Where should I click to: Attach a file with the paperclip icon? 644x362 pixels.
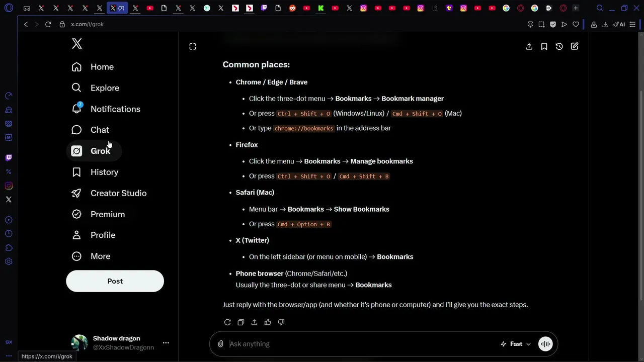(x=220, y=344)
